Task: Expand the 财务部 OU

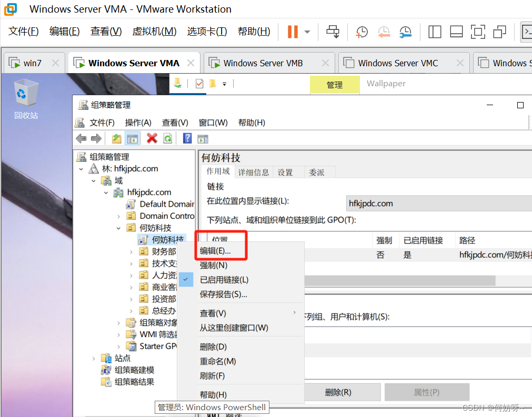Action: (x=132, y=252)
